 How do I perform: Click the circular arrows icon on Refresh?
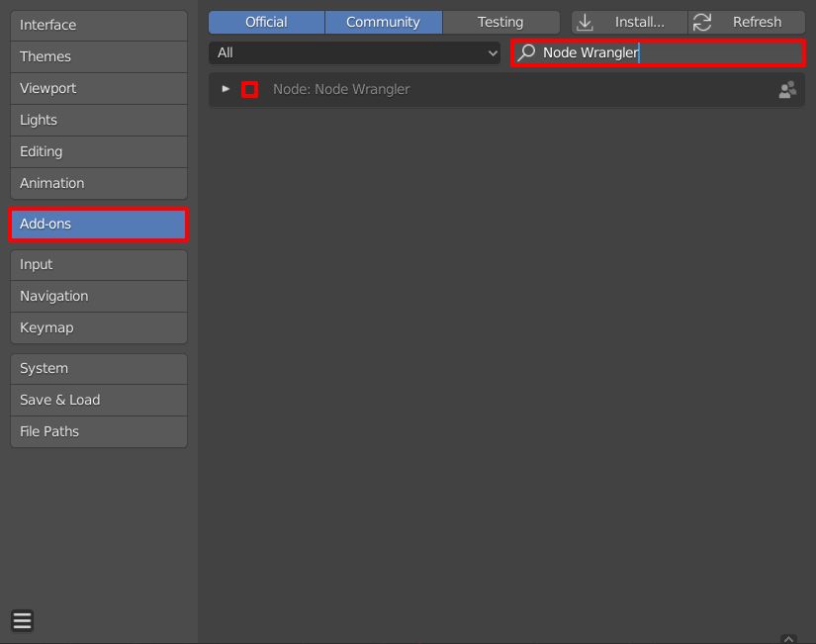point(702,23)
